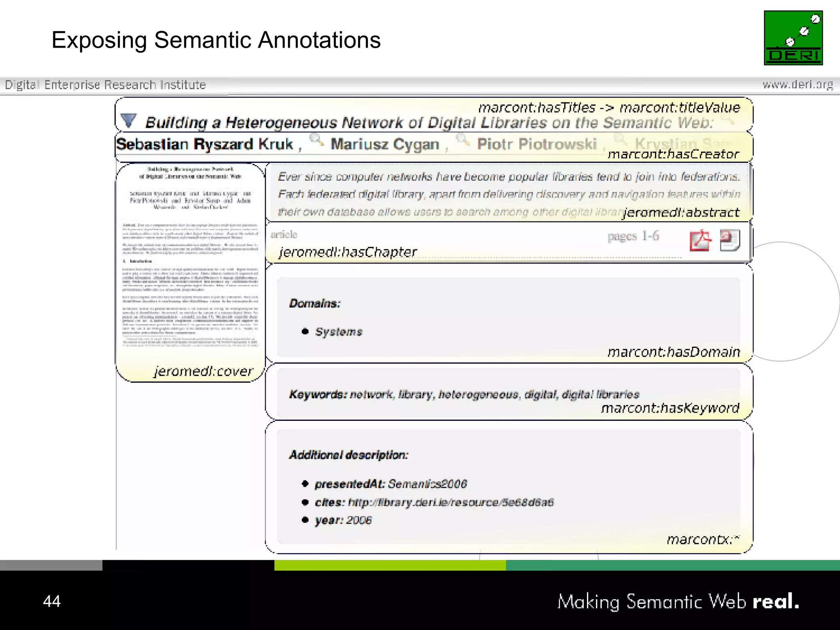Collapse the title disclosure triangle
840x630 pixels.
click(128, 121)
